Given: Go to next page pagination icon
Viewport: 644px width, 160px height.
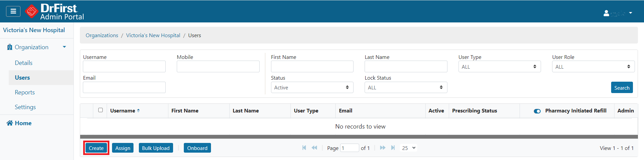Looking at the screenshot, I should pos(382,148).
